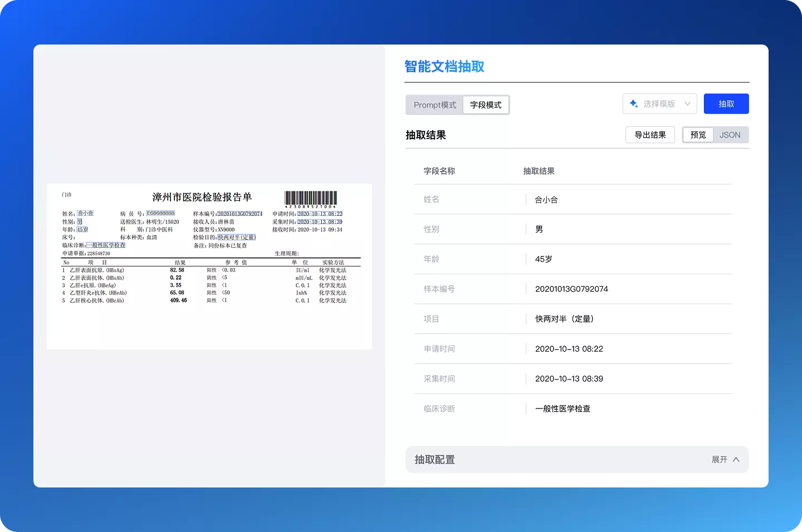Switch to Prompt模式 tab
Viewport: 802px width, 532px height.
(x=434, y=105)
